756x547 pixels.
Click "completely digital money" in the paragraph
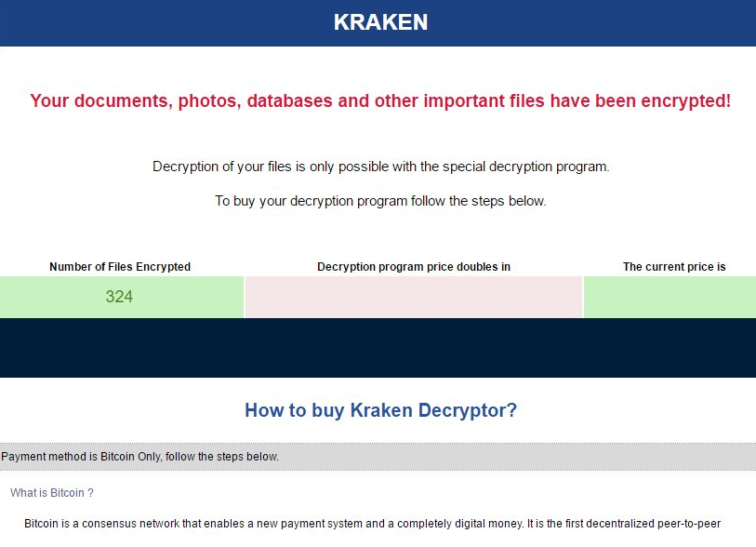(446, 524)
